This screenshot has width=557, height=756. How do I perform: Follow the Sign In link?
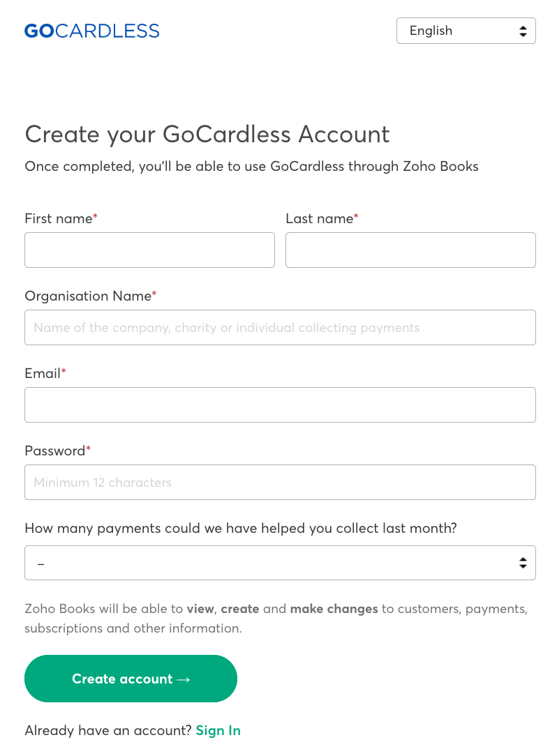(218, 730)
